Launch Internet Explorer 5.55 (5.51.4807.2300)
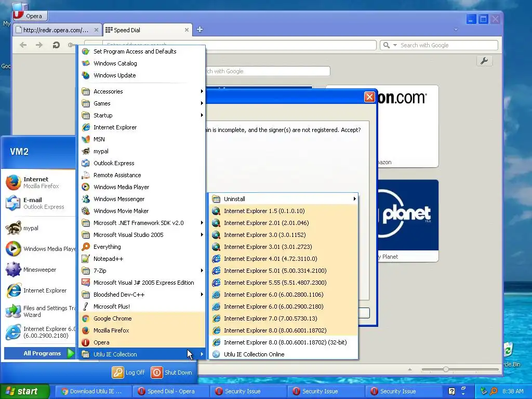Screen dimensions: 532x399 [284, 283]
